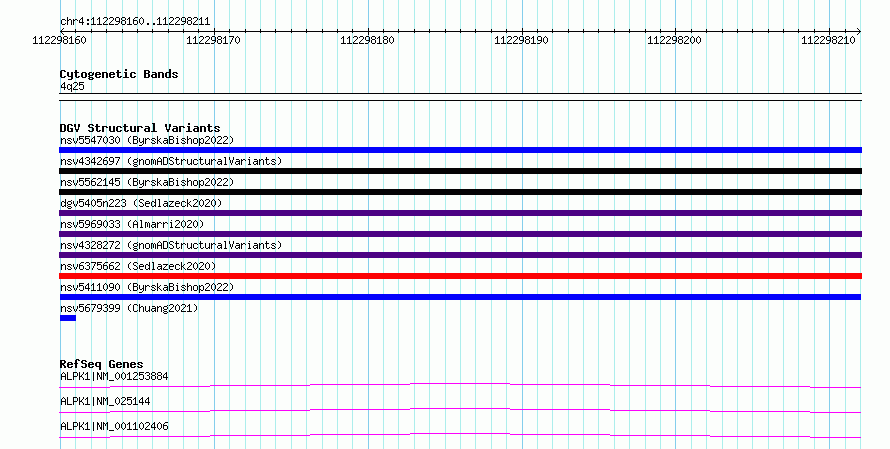Select the purple bar for dgv5405n223

[460, 213]
